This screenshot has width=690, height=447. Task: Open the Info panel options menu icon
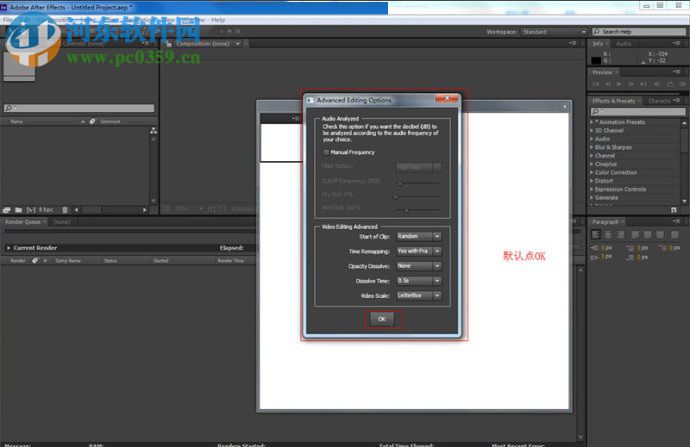coord(676,43)
